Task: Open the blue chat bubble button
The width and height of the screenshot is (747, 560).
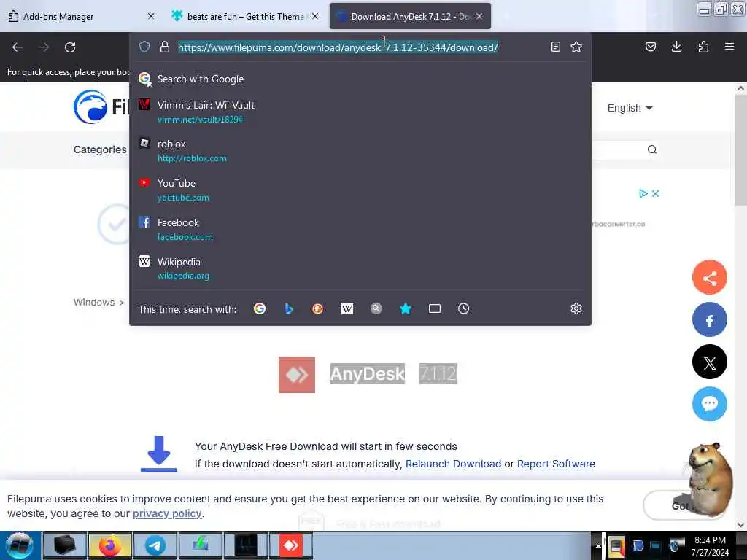Action: (x=709, y=404)
